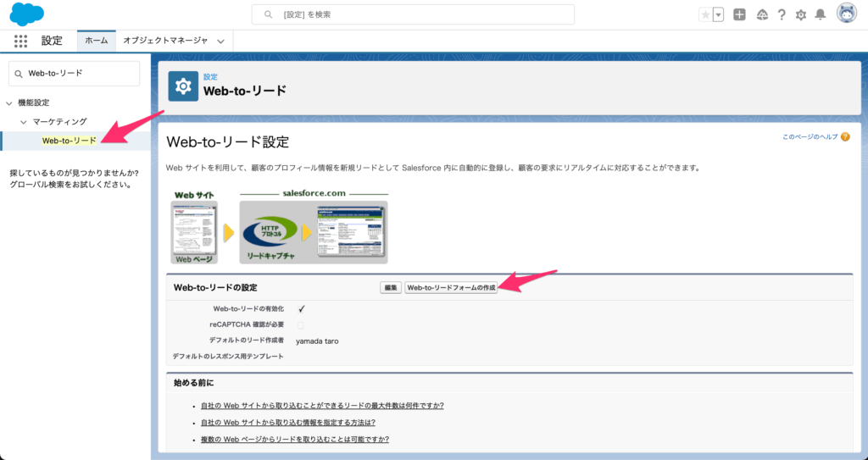Click the yamada taro default creator value
This screenshot has width=868, height=460.
coord(317,341)
